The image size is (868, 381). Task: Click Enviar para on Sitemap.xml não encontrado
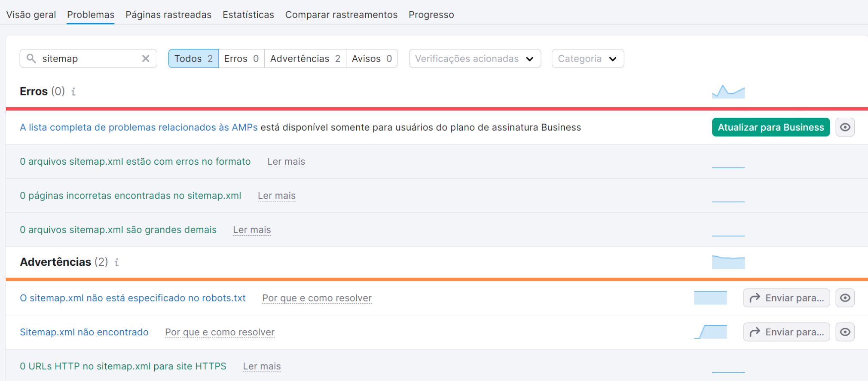click(x=786, y=332)
